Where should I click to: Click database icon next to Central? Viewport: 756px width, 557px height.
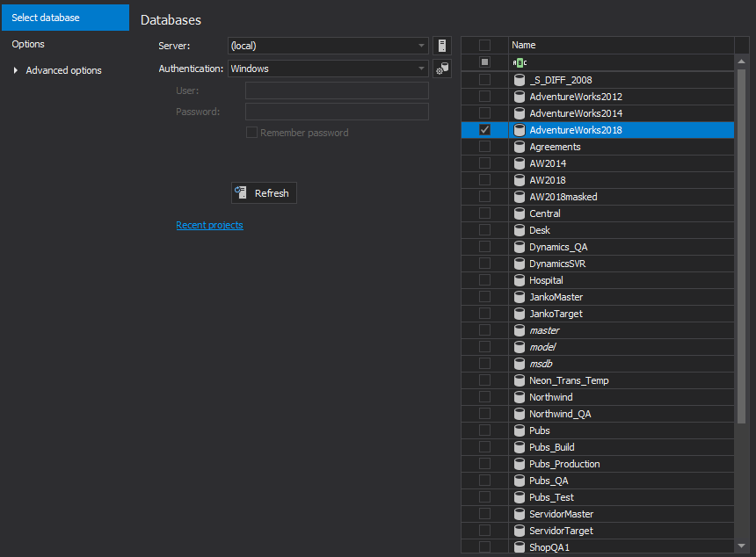point(520,213)
